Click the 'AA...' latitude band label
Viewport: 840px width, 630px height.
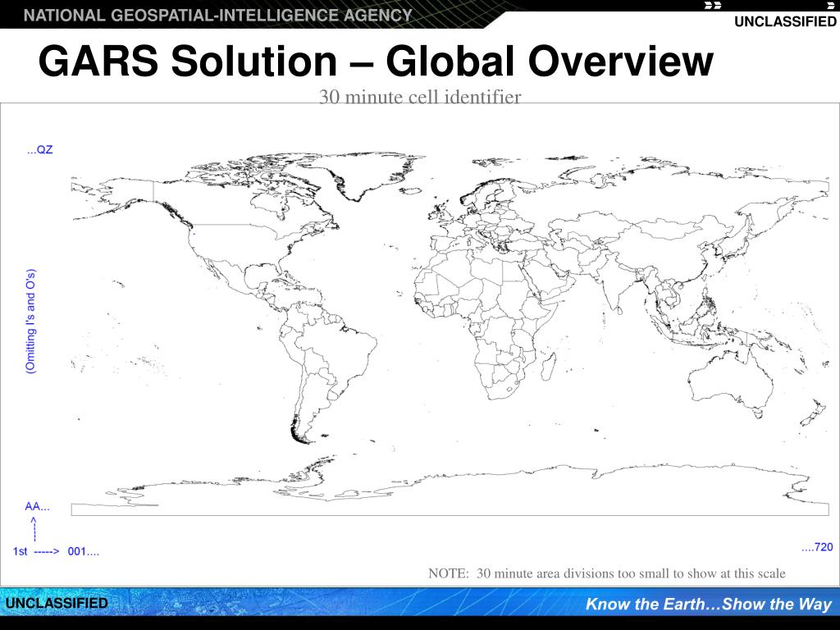(x=37, y=507)
